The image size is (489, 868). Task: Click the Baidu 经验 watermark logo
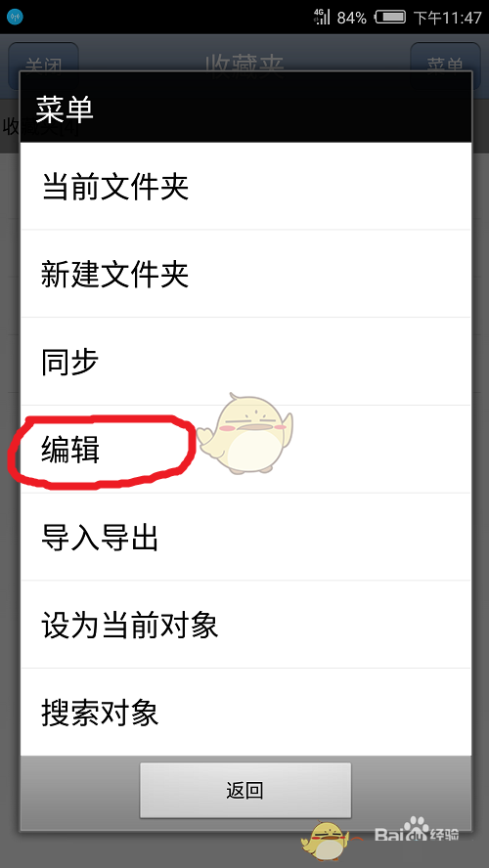coord(417,830)
